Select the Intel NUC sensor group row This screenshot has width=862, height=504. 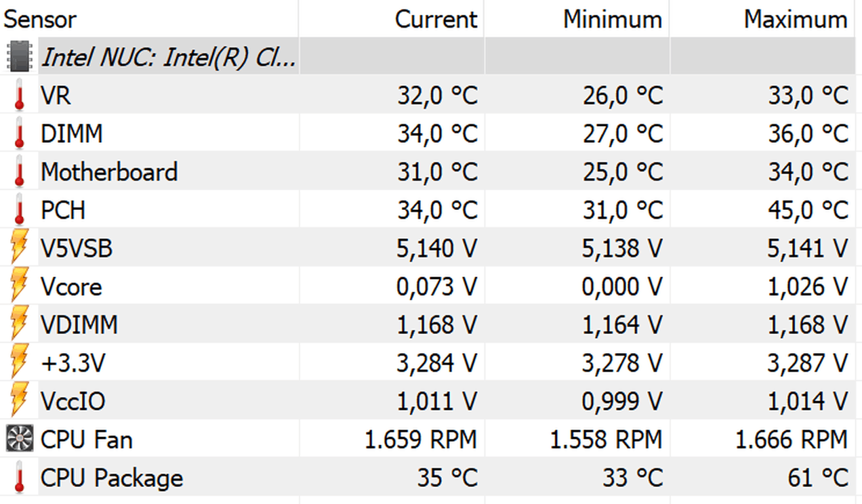(x=431, y=57)
